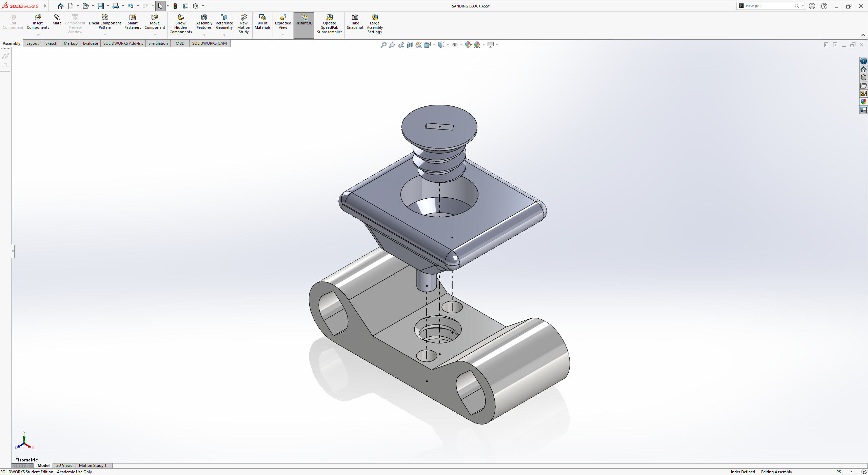
Task: Open Smart Fasteners tool
Action: click(x=133, y=18)
